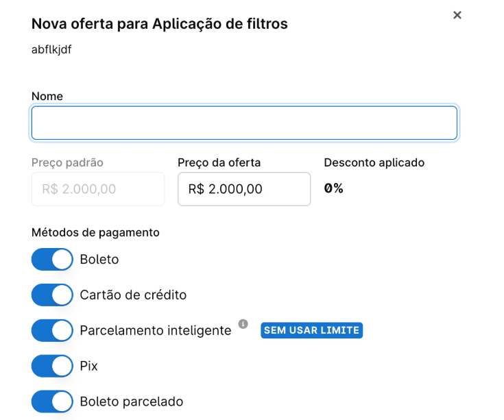The width and height of the screenshot is (504, 420).
Task: Click the 0% discount value
Action: tap(333, 188)
